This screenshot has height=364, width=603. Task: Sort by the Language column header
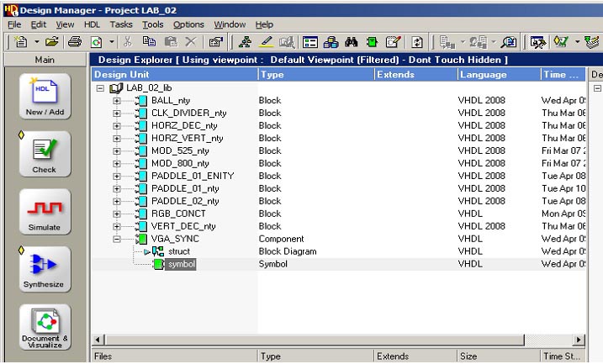[500, 75]
